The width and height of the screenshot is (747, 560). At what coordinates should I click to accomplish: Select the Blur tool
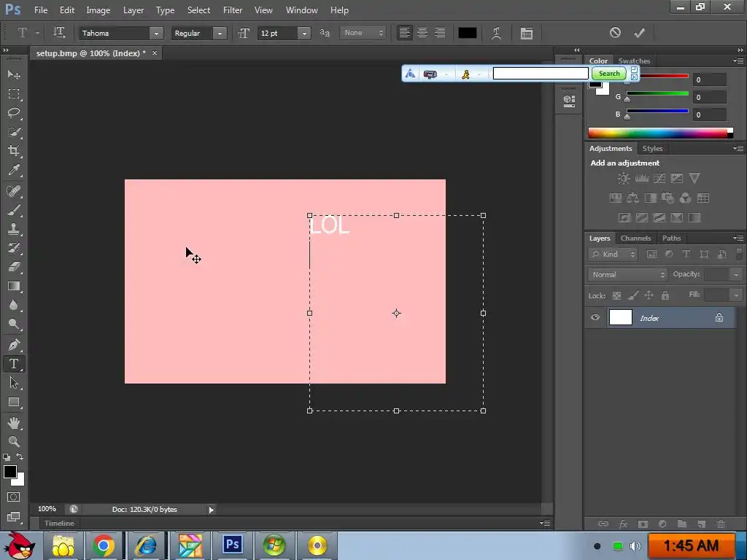pyautogui.click(x=14, y=306)
